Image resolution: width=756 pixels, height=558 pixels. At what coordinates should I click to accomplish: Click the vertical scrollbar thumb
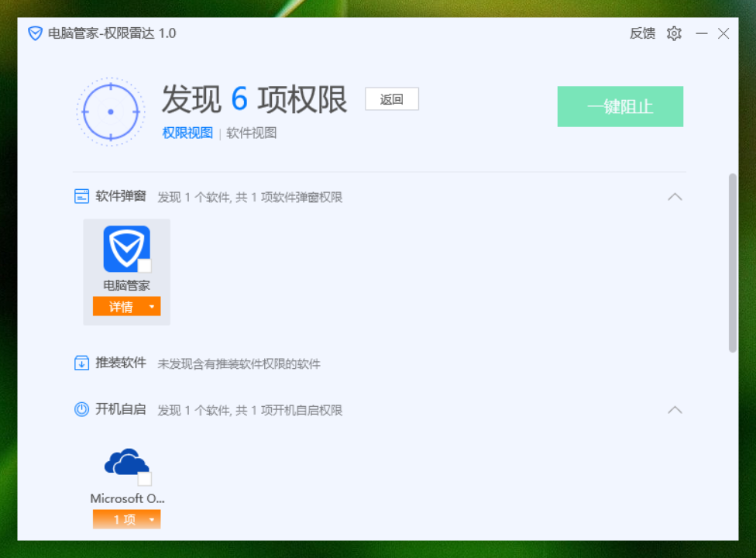click(x=733, y=263)
